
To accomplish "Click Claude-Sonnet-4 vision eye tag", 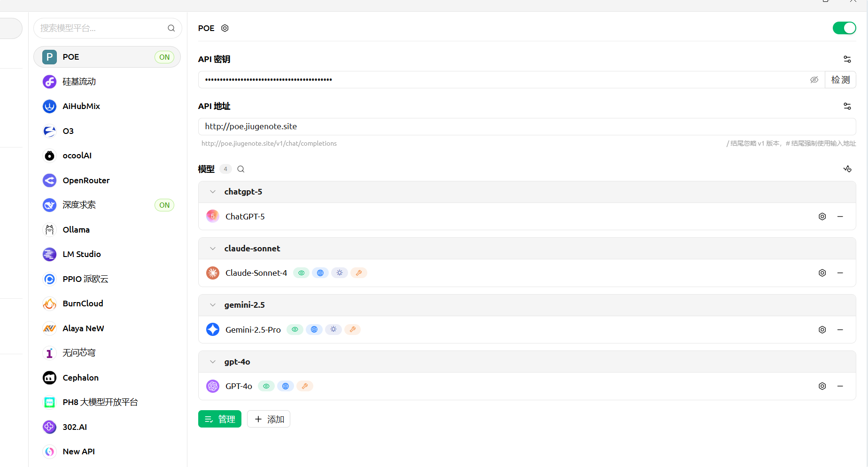I will 302,273.
